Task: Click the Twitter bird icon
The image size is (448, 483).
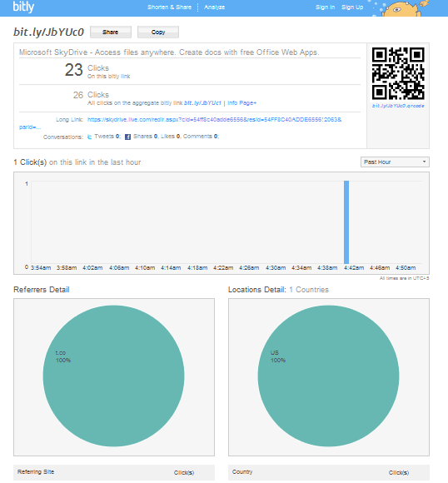Action: [x=89, y=137]
